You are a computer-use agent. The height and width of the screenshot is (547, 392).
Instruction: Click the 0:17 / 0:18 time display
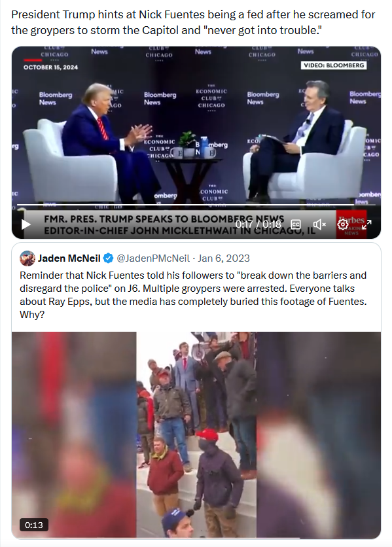(258, 224)
